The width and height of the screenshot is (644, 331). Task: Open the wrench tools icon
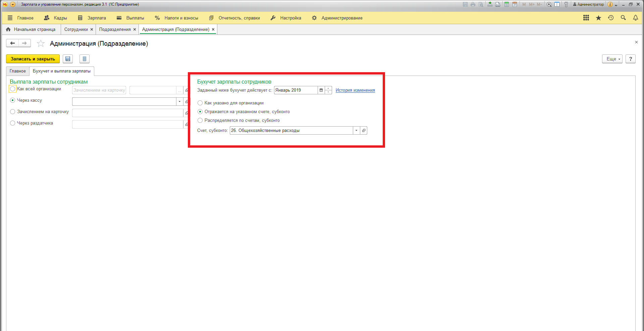point(566,4)
